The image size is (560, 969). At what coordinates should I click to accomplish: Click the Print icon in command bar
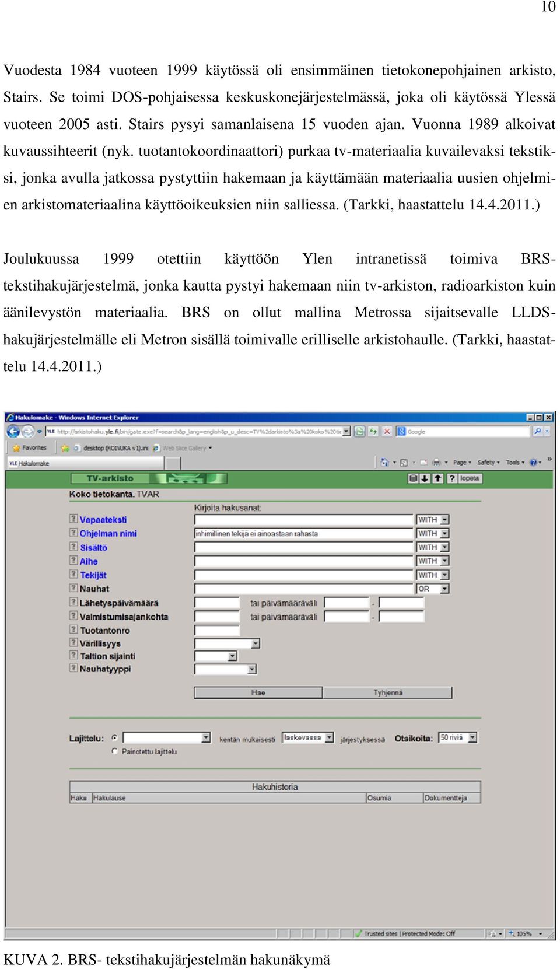(x=436, y=463)
